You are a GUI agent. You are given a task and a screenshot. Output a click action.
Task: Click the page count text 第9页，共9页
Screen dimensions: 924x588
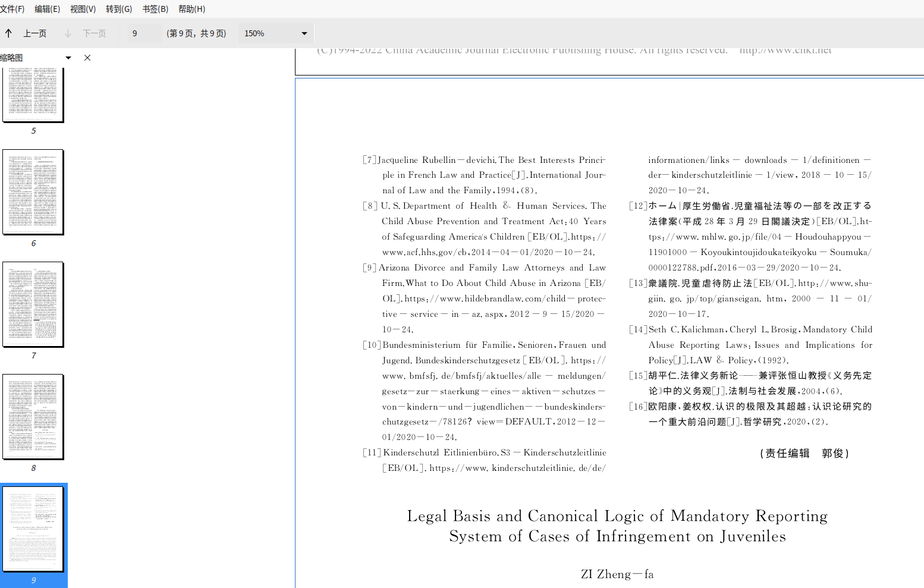click(196, 33)
